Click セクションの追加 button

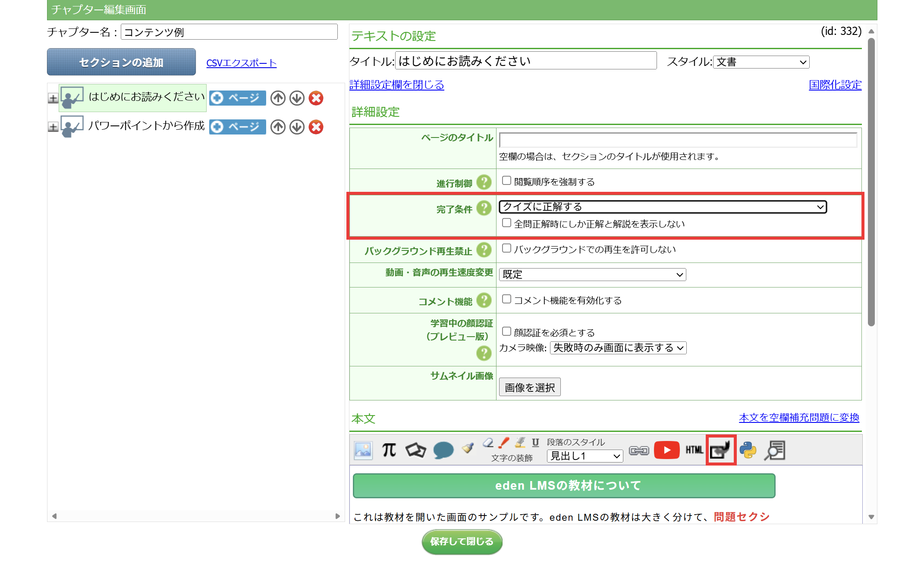coord(121,62)
